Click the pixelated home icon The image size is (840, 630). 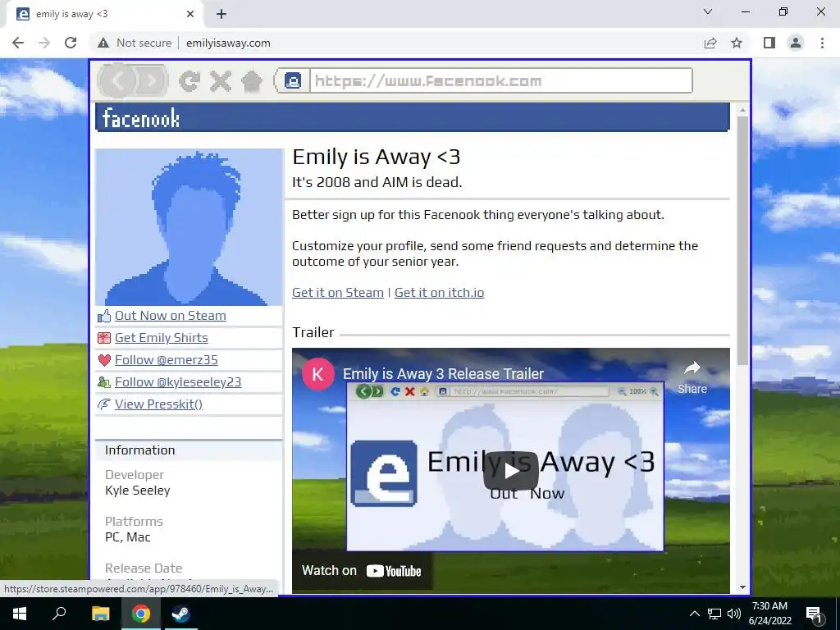[x=252, y=81]
